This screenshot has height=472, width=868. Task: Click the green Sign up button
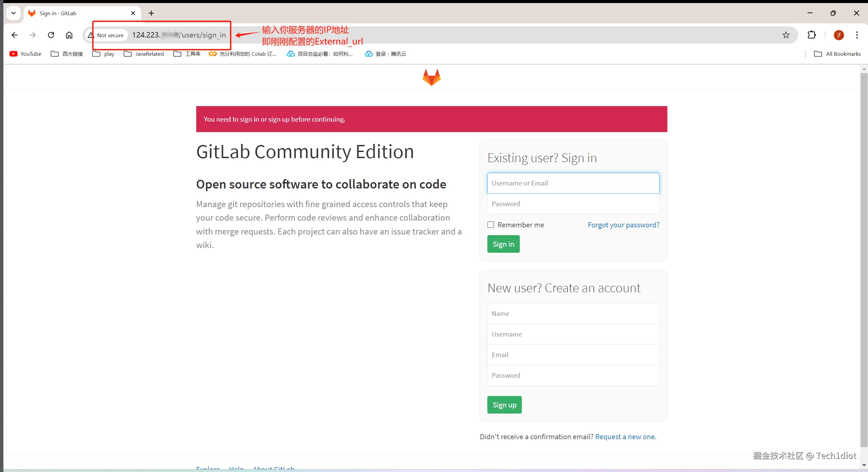[504, 405]
